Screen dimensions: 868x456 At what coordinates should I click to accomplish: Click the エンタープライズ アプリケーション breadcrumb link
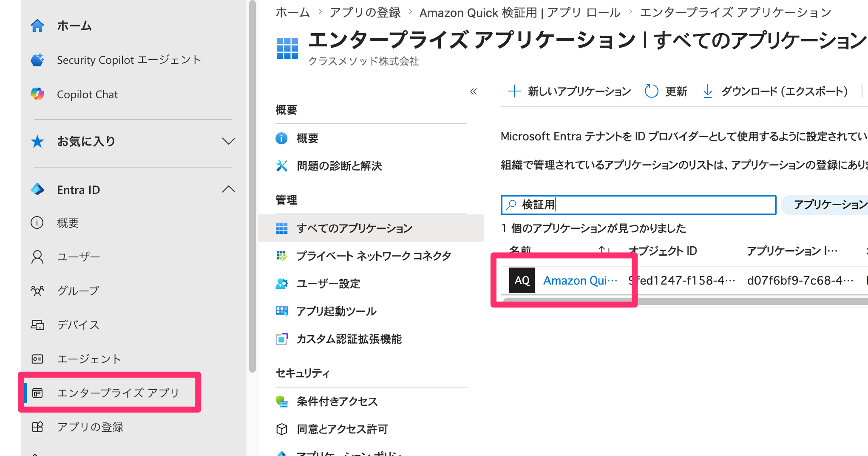735,12
